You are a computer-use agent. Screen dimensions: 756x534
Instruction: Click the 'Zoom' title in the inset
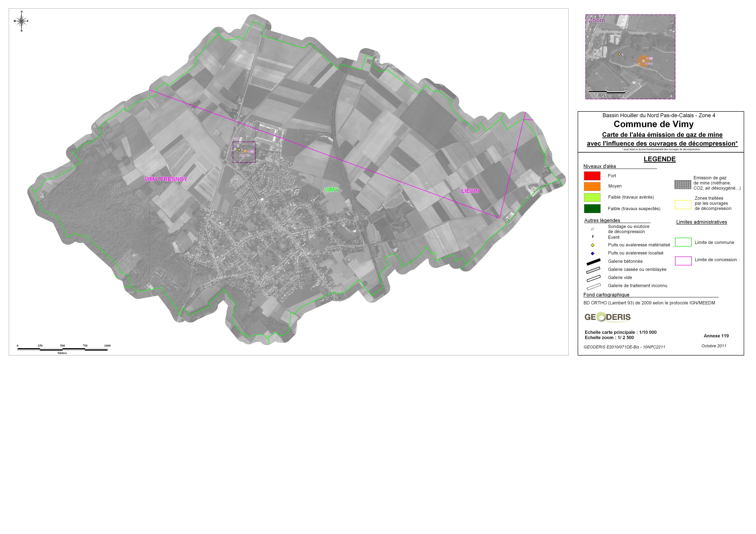click(x=597, y=20)
